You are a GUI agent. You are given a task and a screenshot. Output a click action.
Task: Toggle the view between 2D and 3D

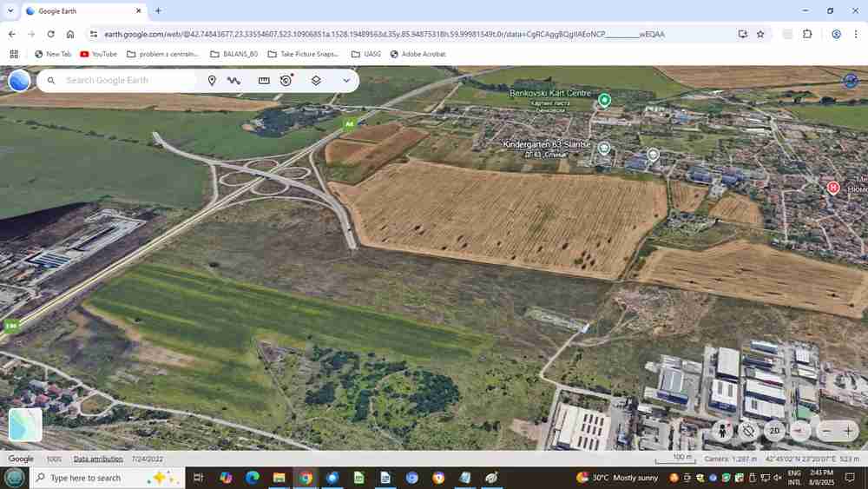point(774,431)
